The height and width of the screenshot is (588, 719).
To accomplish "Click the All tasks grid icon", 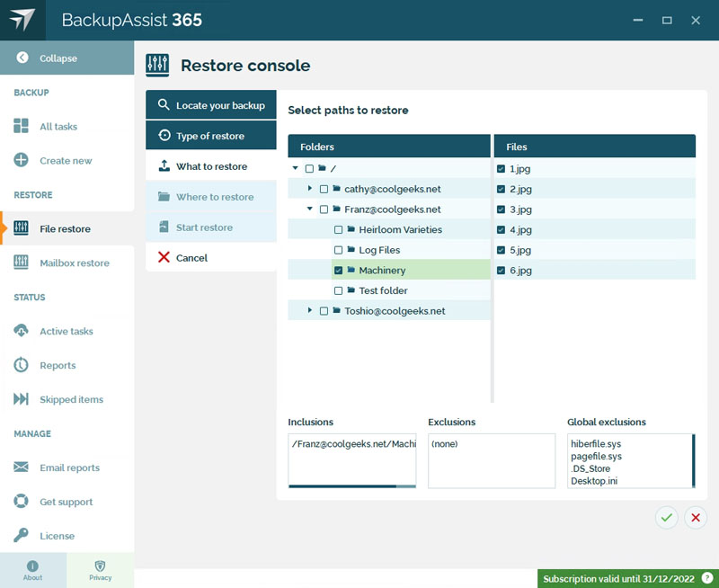I will click(x=21, y=126).
